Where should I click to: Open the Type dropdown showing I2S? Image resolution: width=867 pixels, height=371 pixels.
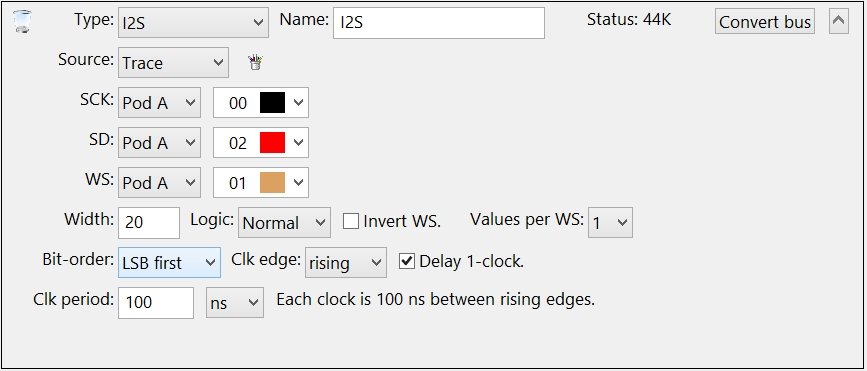coord(193,23)
